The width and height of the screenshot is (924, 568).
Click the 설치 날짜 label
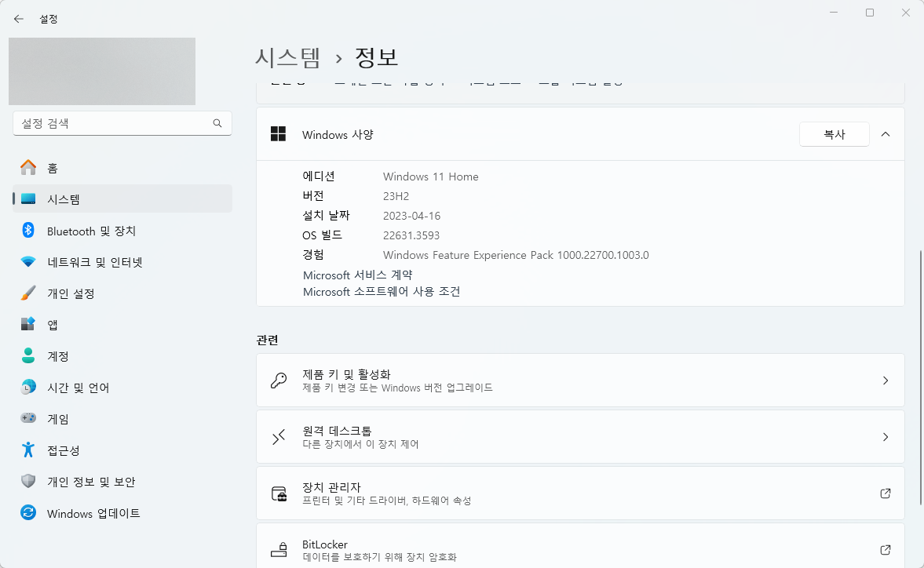(x=326, y=216)
